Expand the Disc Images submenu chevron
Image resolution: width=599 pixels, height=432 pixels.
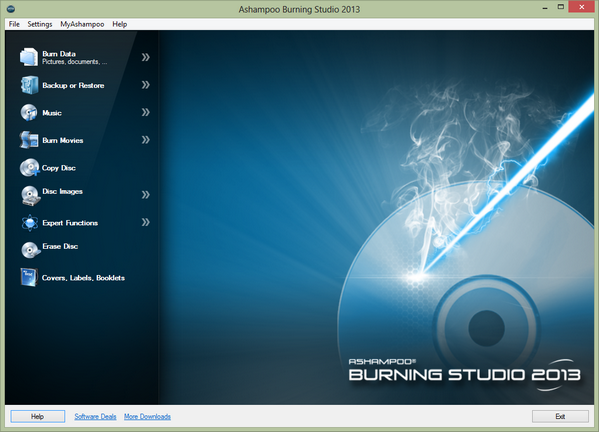[146, 195]
